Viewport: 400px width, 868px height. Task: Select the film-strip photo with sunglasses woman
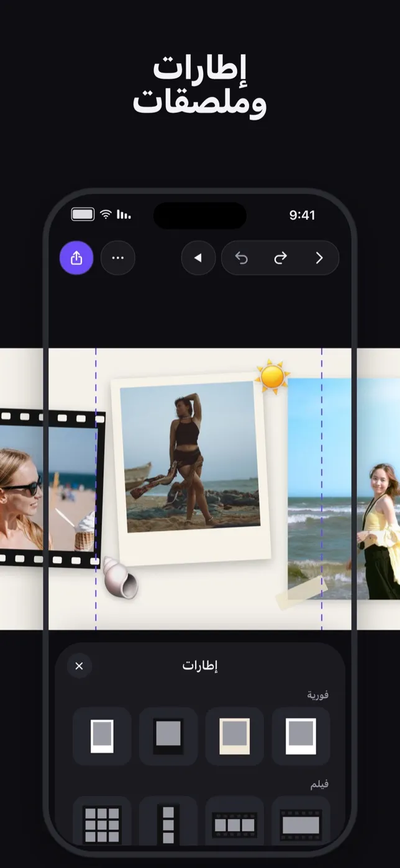pyautogui.click(x=49, y=489)
